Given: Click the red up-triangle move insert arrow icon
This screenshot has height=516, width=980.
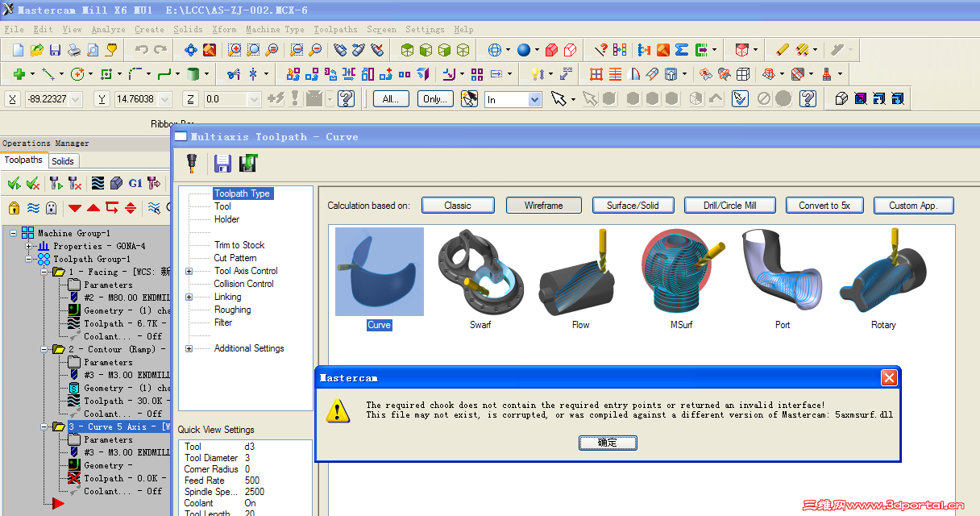Looking at the screenshot, I should [93, 208].
